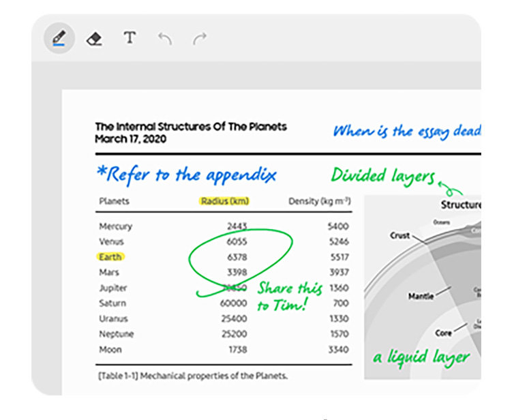
Task: Click the Crust label in the diagram
Action: 399,235
